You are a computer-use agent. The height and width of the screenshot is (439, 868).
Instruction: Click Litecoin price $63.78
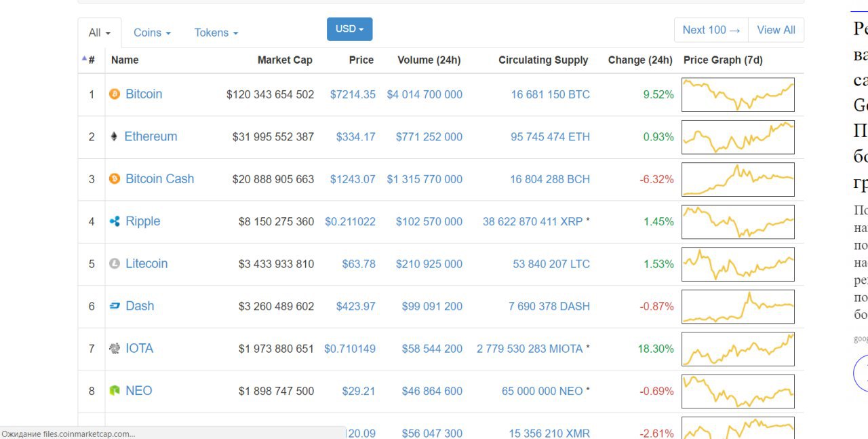click(x=359, y=264)
